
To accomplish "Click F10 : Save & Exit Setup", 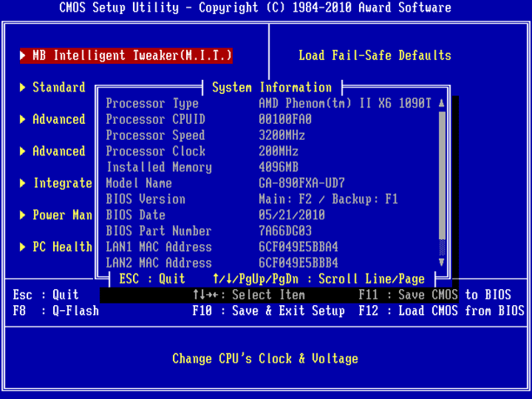I will point(268,311).
